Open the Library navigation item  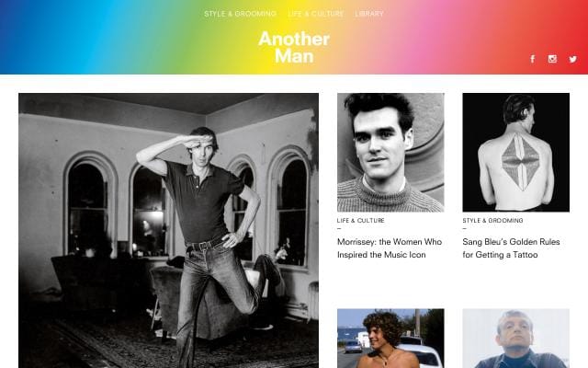369,14
